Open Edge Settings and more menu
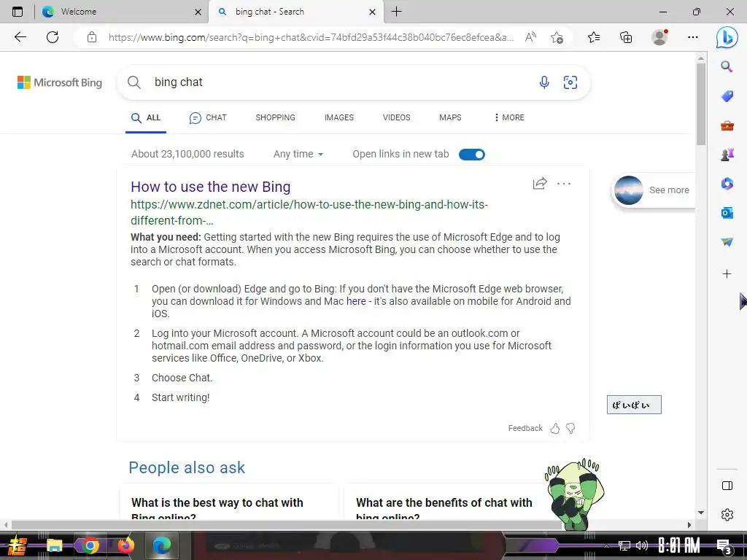The image size is (747, 560). [x=693, y=37]
